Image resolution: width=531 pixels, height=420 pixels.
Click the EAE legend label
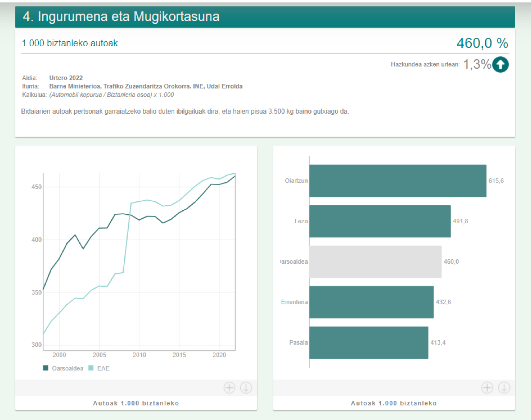coord(103,368)
